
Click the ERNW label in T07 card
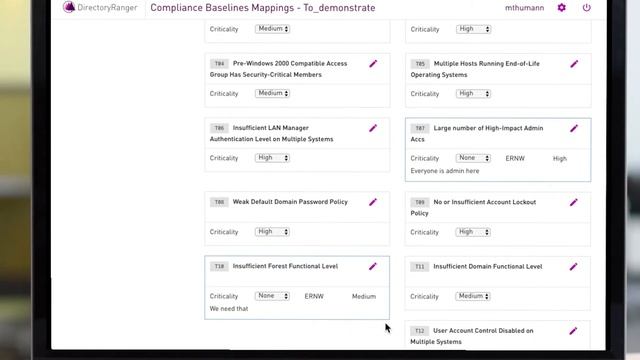tap(515, 158)
